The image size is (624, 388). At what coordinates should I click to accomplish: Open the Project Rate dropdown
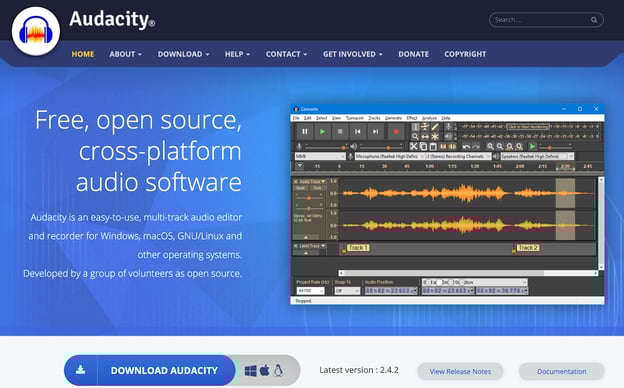(x=310, y=291)
